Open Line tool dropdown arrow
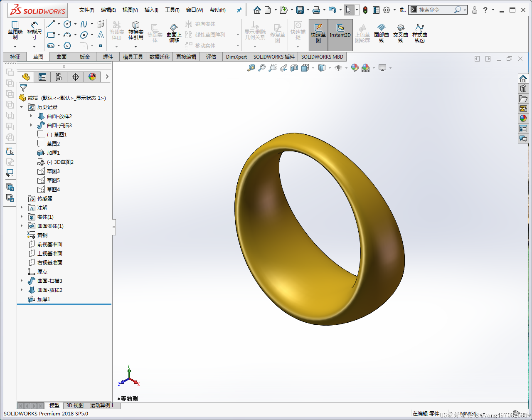Screen dimensions: 532x420 click(x=59, y=25)
